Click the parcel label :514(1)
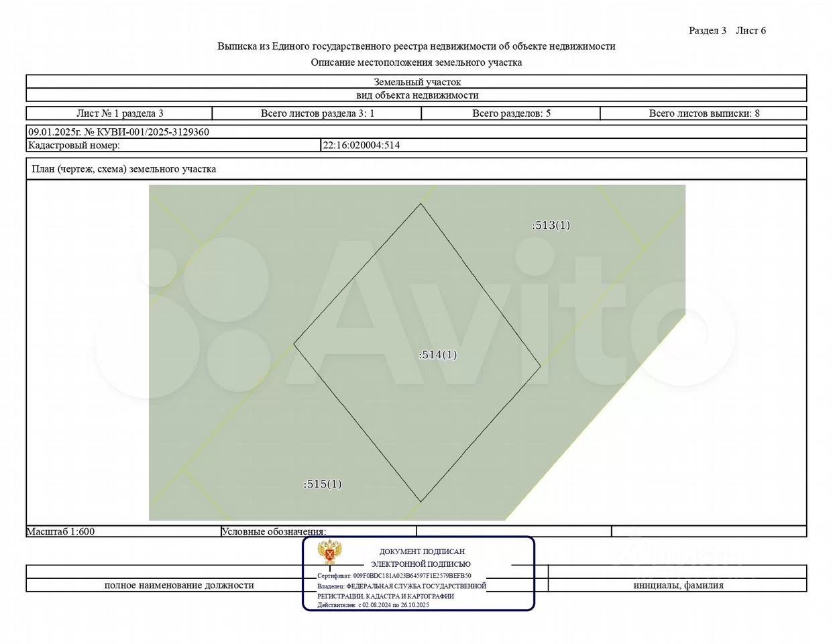This screenshot has width=833, height=644. pyautogui.click(x=438, y=354)
